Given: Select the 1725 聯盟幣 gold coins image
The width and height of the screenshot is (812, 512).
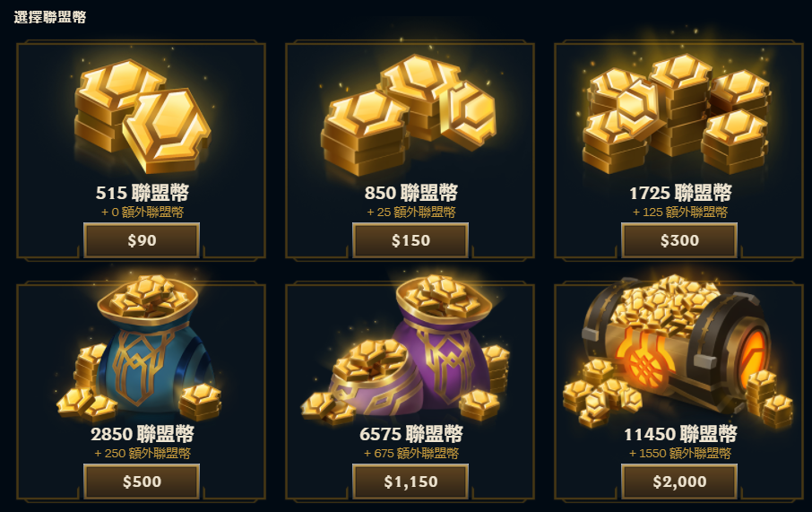Looking at the screenshot, I should [678, 114].
